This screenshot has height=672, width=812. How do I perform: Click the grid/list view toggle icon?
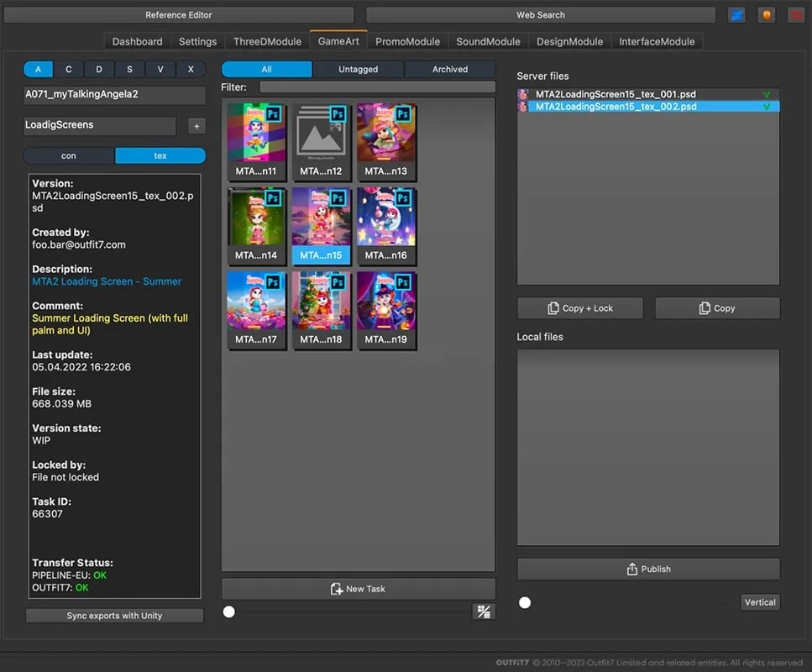pos(483,612)
